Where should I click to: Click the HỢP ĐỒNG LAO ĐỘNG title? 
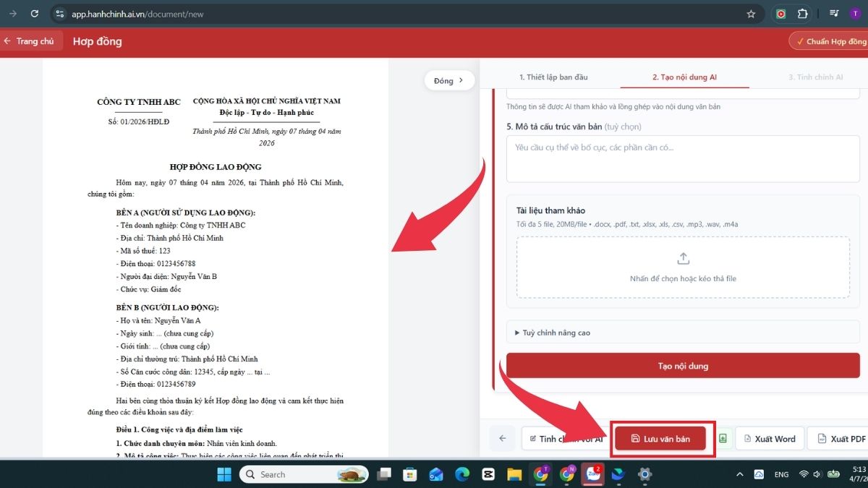pyautogui.click(x=216, y=167)
